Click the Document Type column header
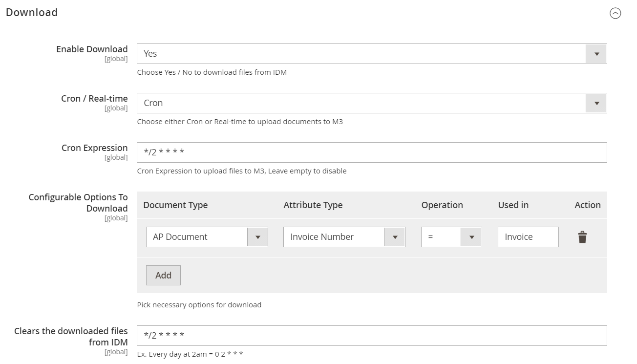This screenshot has height=364, width=637. 175,205
